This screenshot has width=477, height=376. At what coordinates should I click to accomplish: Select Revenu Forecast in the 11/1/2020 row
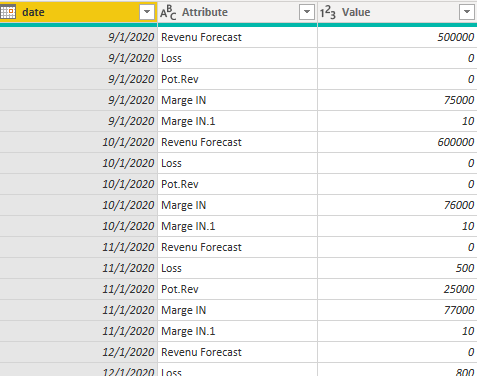(201, 247)
